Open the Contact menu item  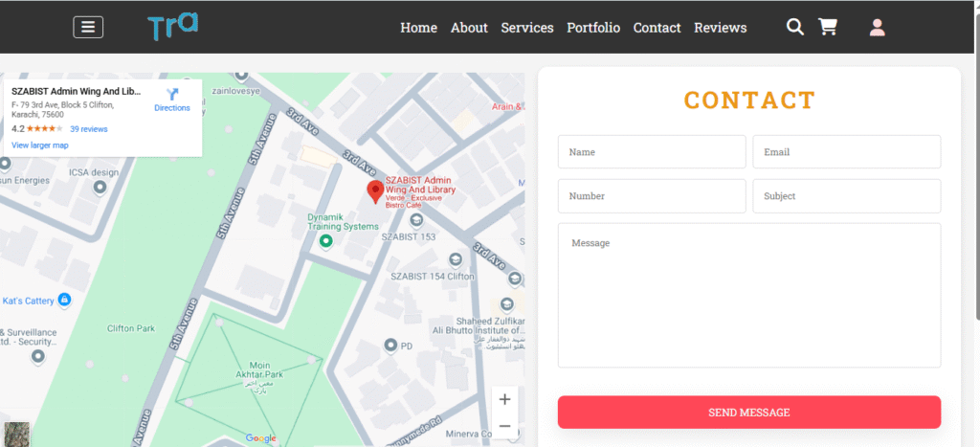pos(657,28)
